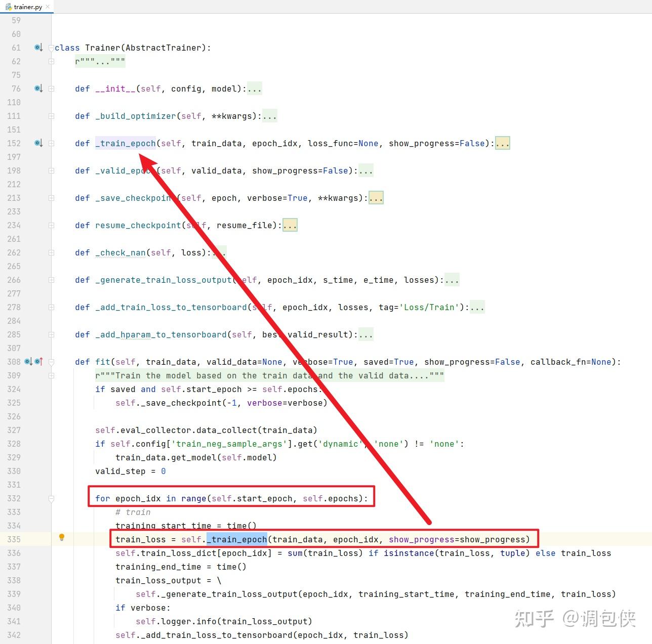Click the resume_checkpoint method name
This screenshot has width=652, height=644.
click(x=138, y=225)
